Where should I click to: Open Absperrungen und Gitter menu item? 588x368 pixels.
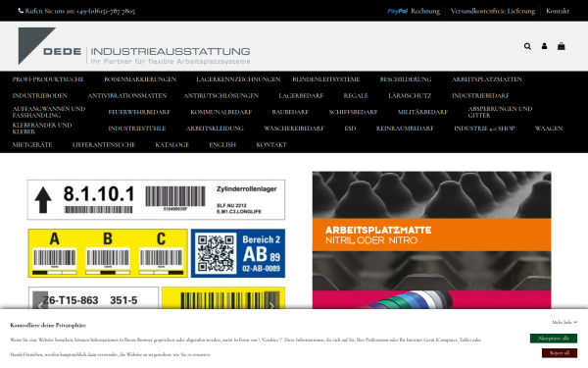(x=500, y=112)
